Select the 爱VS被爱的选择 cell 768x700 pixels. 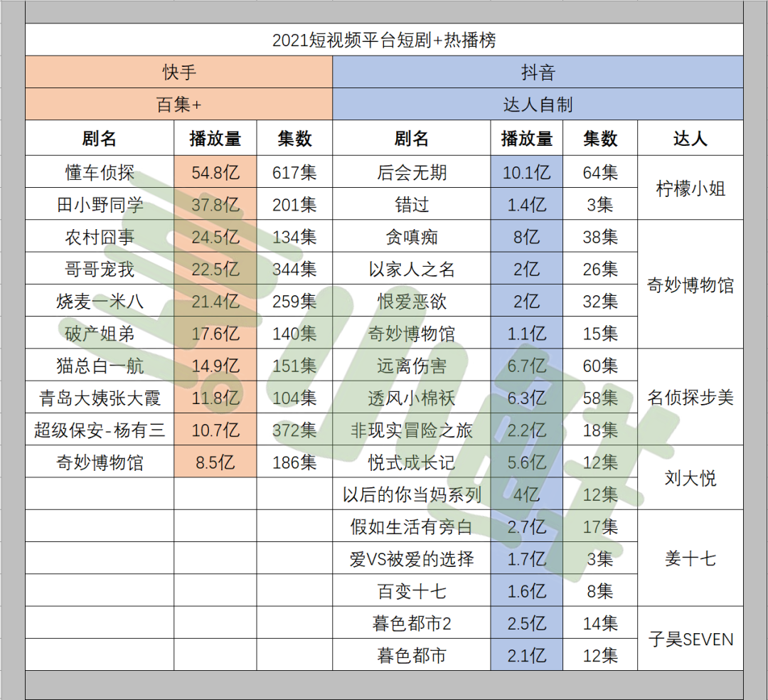coord(412,558)
